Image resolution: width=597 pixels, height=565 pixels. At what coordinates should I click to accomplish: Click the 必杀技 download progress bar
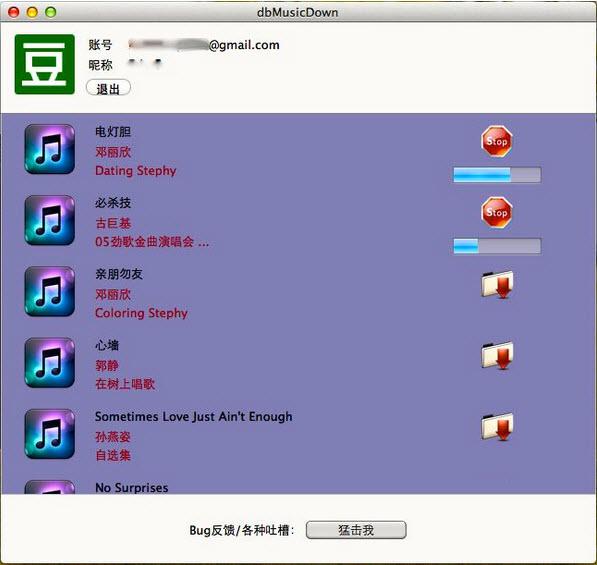click(x=497, y=246)
